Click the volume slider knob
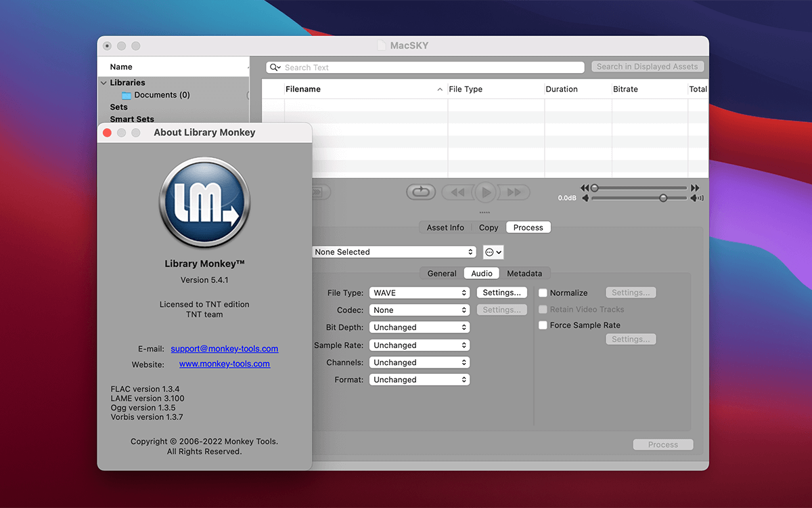This screenshot has height=508, width=812. (x=663, y=198)
